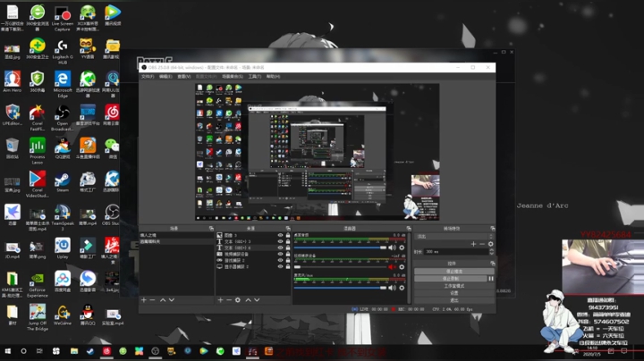
Task: Open the Scene Collection menu in OBS
Action: coord(233,77)
